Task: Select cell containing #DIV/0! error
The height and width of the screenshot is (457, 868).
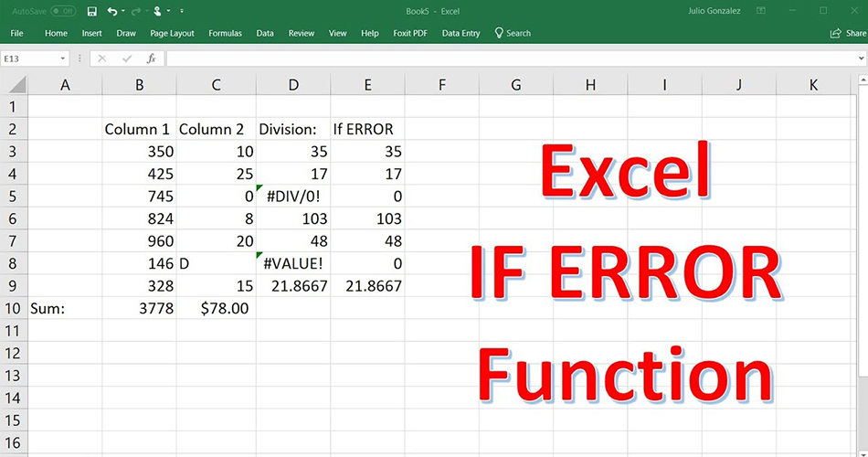Action: point(293,196)
